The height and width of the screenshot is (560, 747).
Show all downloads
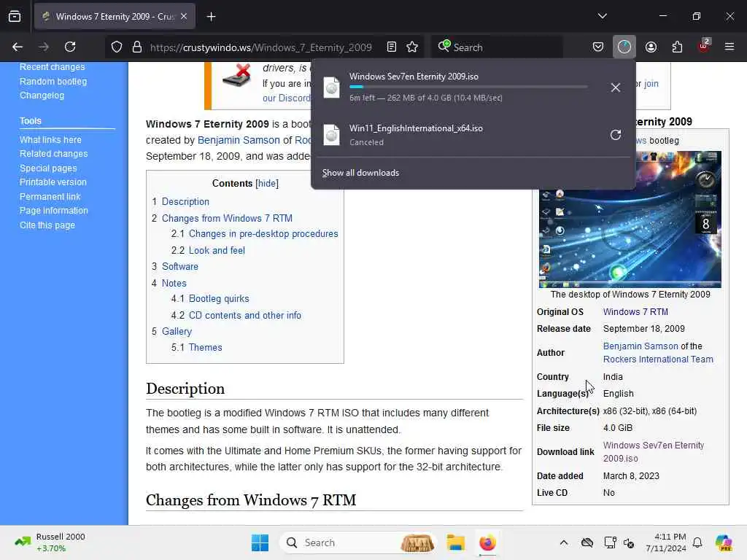tap(360, 173)
